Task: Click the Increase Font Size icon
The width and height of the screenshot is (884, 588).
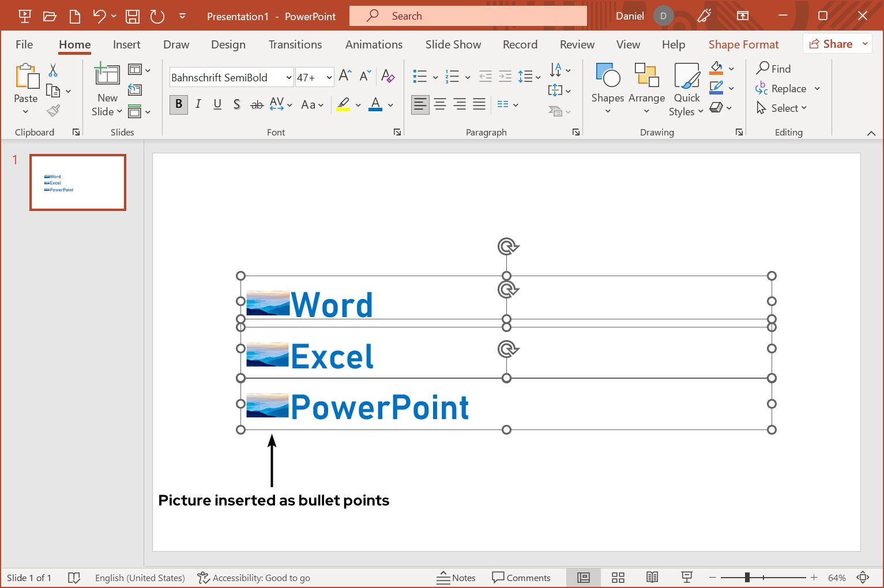Action: point(345,76)
